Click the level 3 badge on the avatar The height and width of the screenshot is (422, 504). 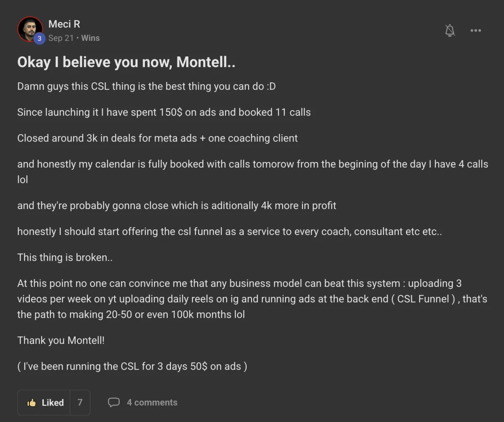[39, 39]
